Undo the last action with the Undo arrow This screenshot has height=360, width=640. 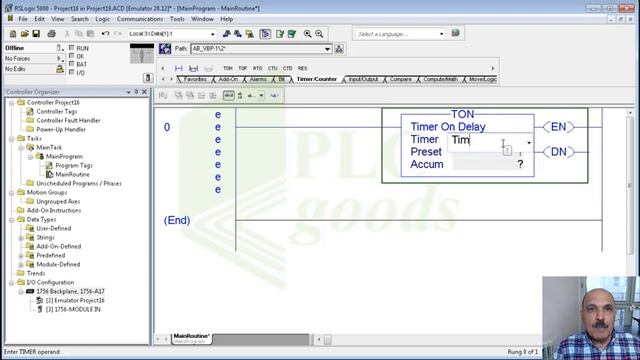(105, 34)
